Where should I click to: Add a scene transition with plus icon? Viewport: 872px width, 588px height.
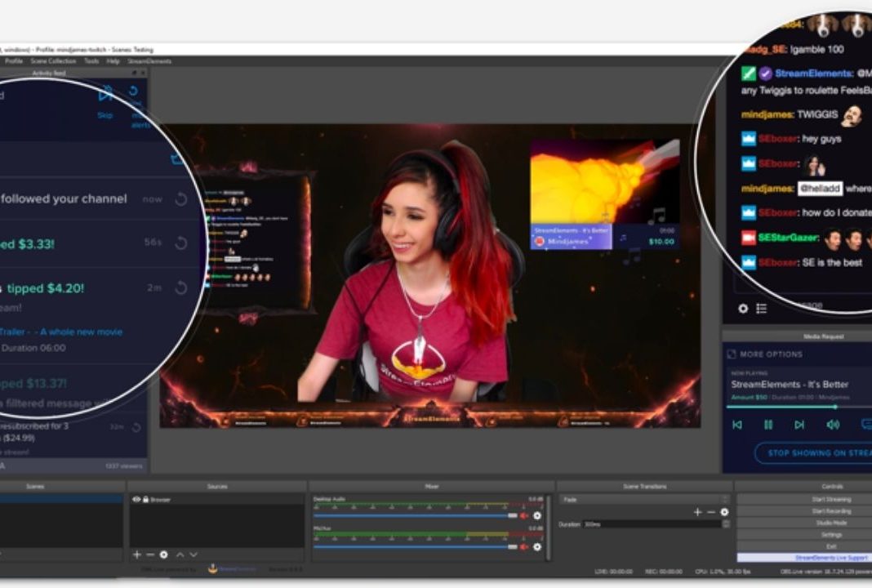pos(697,512)
